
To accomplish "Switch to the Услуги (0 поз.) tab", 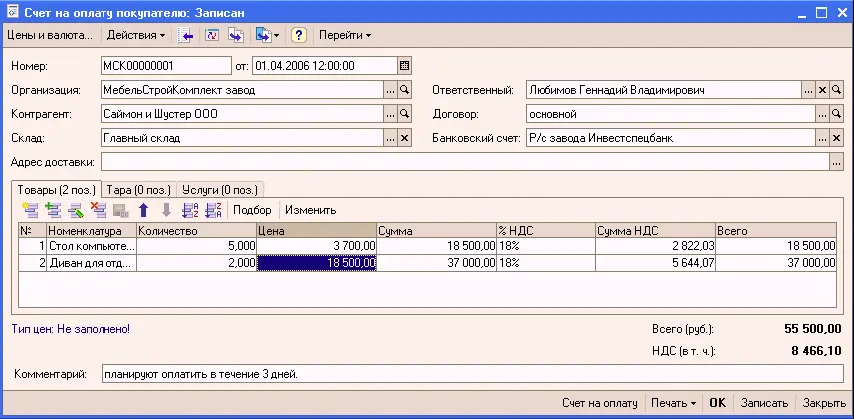I will coord(220,190).
